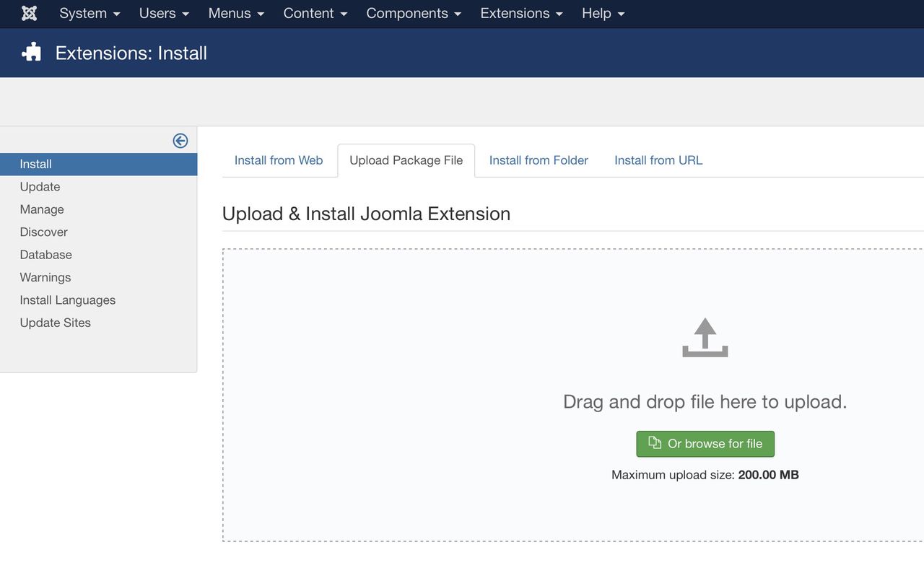This screenshot has height=581, width=924.
Task: Select the Install from Folder tab
Action: pos(539,160)
